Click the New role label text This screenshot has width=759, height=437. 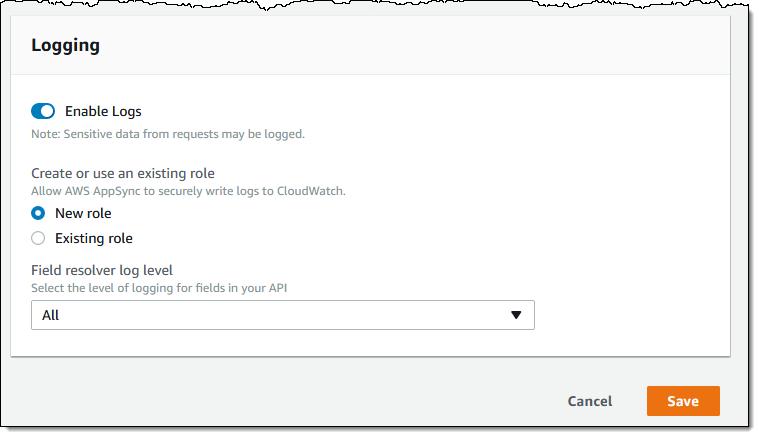(83, 213)
